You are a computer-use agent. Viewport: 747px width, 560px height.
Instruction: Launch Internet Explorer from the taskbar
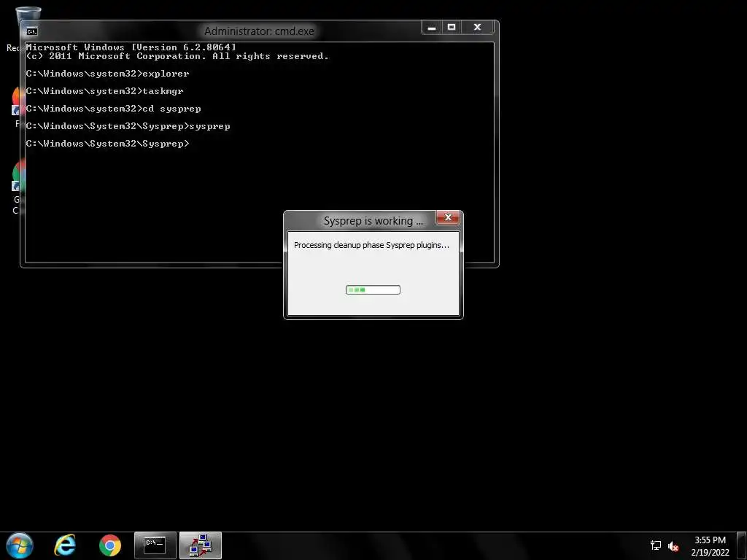pyautogui.click(x=65, y=545)
